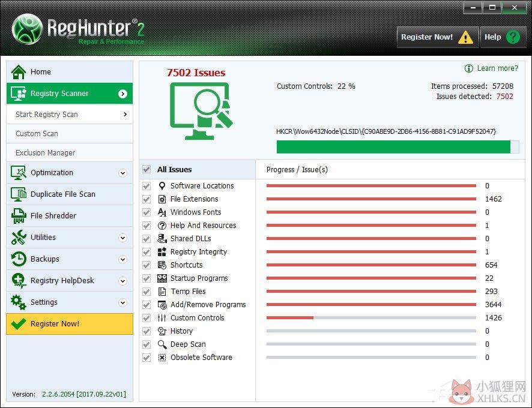Toggle the All Issues checkbox

click(x=147, y=169)
